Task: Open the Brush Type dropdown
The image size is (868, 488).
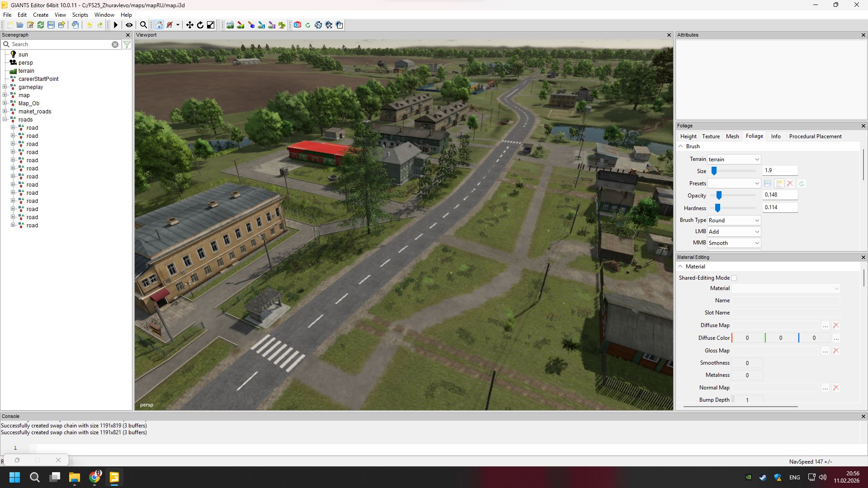Action: (x=734, y=221)
